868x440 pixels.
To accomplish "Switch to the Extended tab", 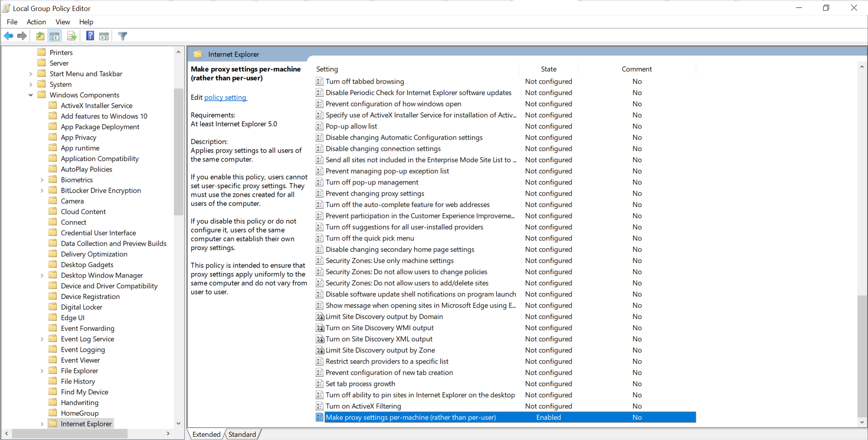I will point(206,434).
